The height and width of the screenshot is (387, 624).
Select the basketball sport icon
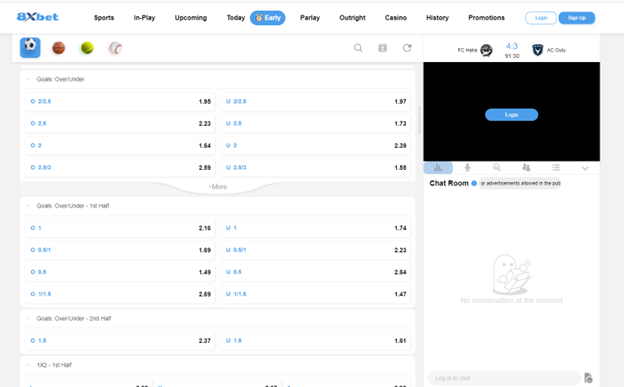click(x=58, y=48)
